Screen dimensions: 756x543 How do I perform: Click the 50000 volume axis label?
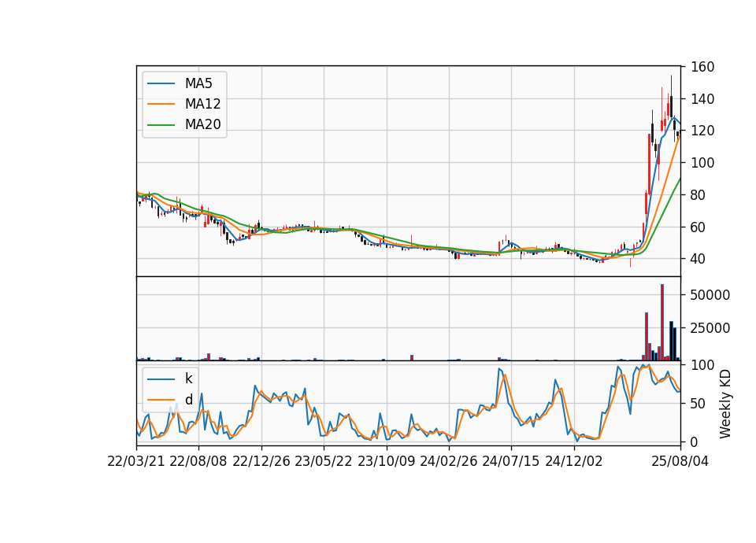(710, 295)
